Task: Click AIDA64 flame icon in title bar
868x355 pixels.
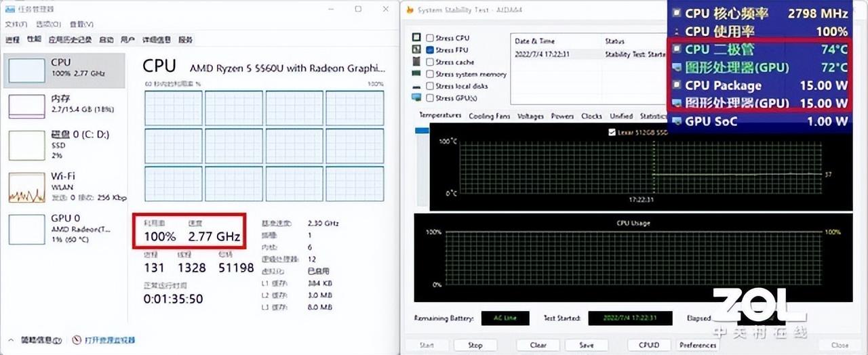Action: [410, 9]
